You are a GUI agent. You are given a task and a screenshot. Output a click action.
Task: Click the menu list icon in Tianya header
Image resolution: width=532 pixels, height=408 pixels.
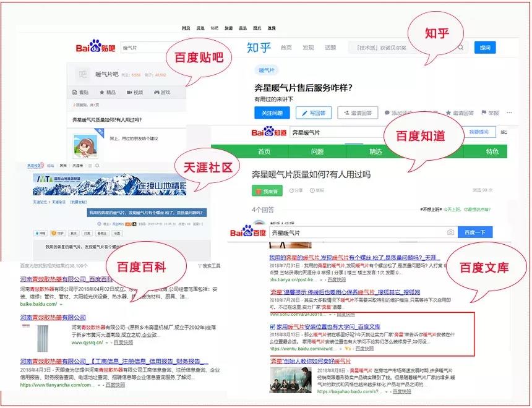pyautogui.click(x=90, y=166)
